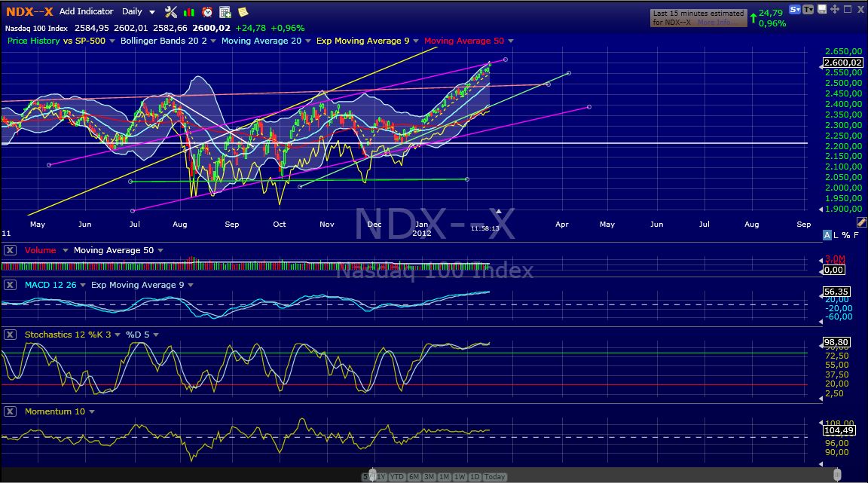Toggle the F scale option

856,235
